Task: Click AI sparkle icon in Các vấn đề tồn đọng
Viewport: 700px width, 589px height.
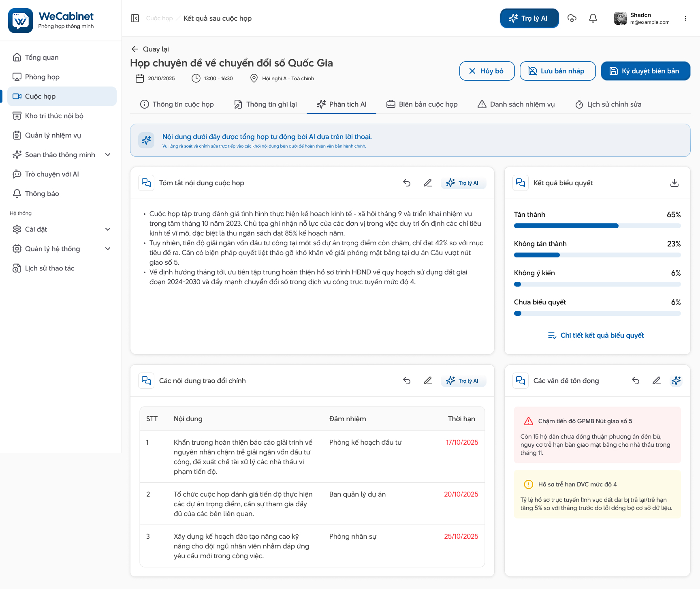Action: (676, 381)
